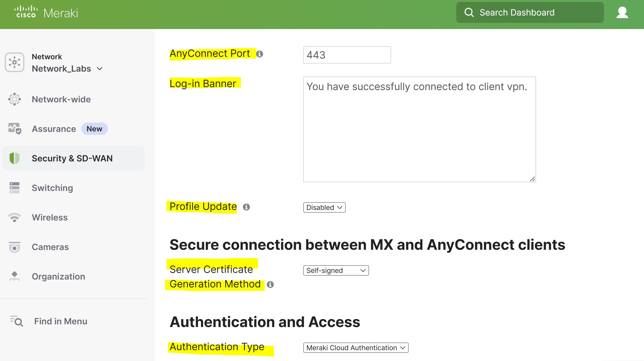Image resolution: width=644 pixels, height=361 pixels.
Task: Show info tooltip for Profile Update
Action: click(x=246, y=207)
